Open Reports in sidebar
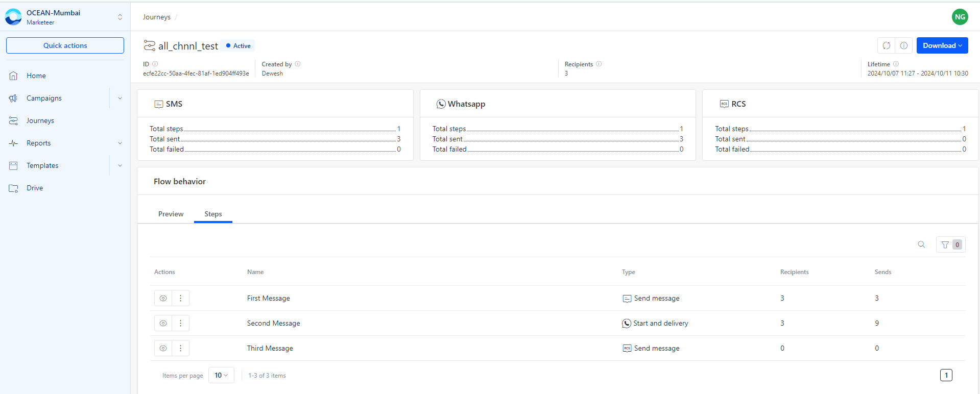 tap(38, 143)
